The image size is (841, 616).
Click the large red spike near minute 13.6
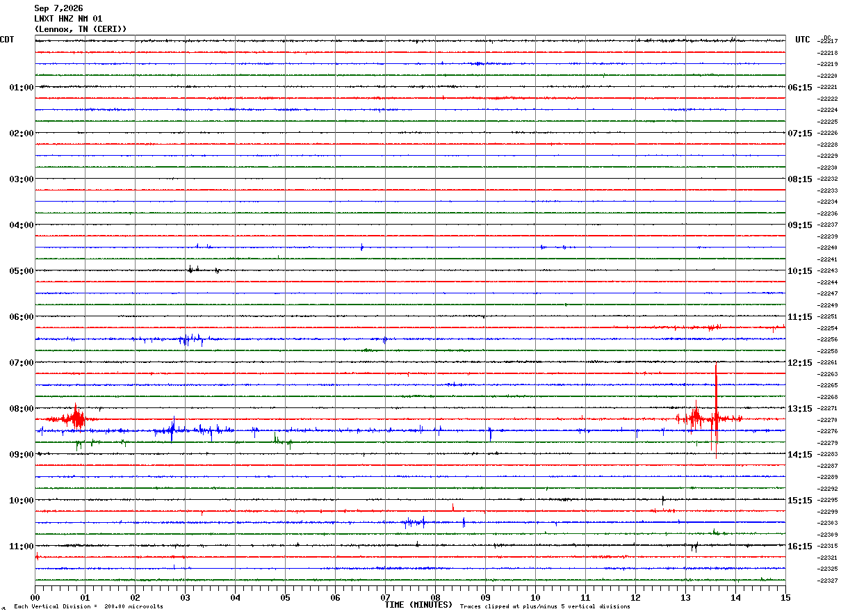point(716,410)
